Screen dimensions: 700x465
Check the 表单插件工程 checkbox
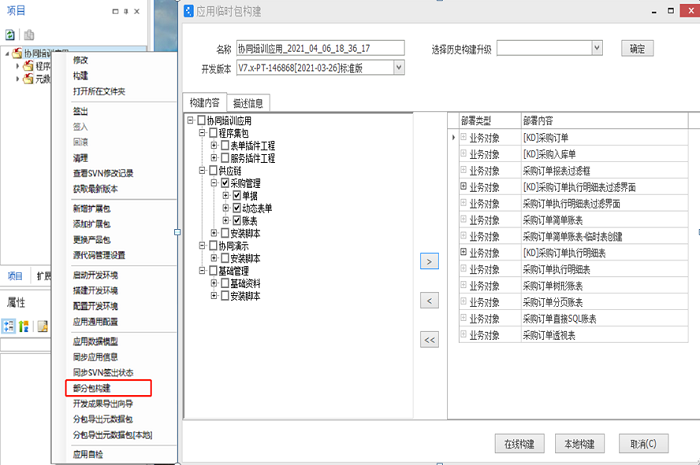[225, 146]
